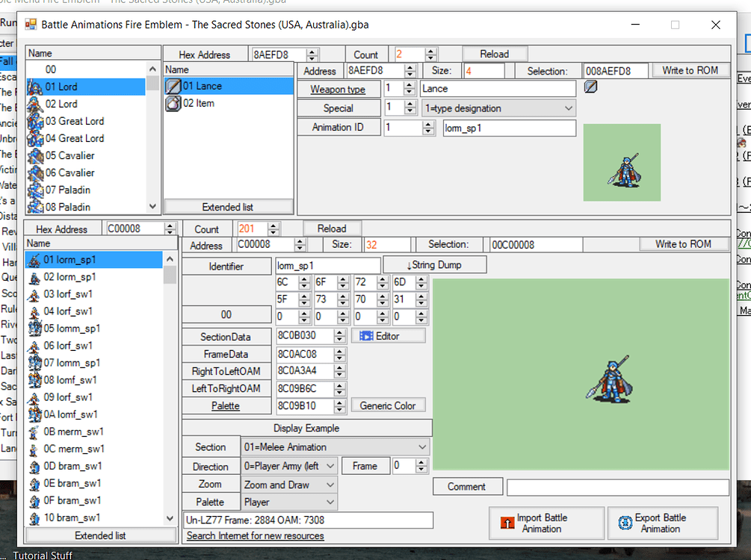Click the Import Battle Animation arrow icon
The width and height of the screenshot is (751, 560).
(x=507, y=523)
